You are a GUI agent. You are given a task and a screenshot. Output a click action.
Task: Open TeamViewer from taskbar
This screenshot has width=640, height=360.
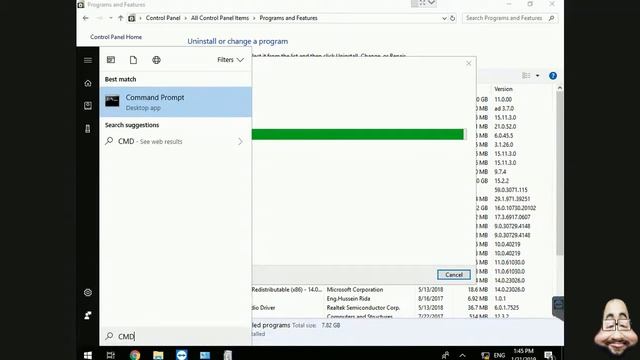[182, 355]
